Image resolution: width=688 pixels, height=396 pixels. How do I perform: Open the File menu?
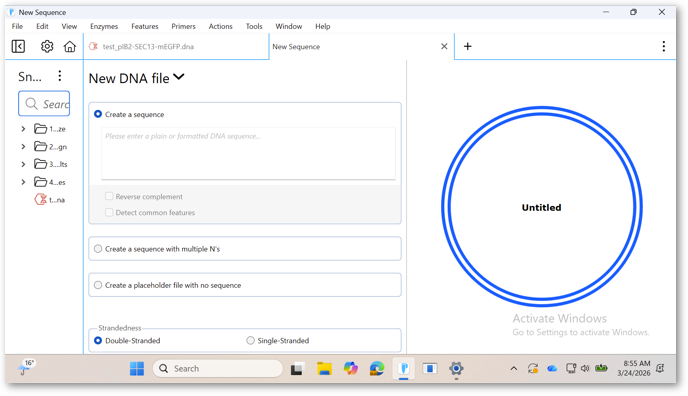click(x=17, y=26)
